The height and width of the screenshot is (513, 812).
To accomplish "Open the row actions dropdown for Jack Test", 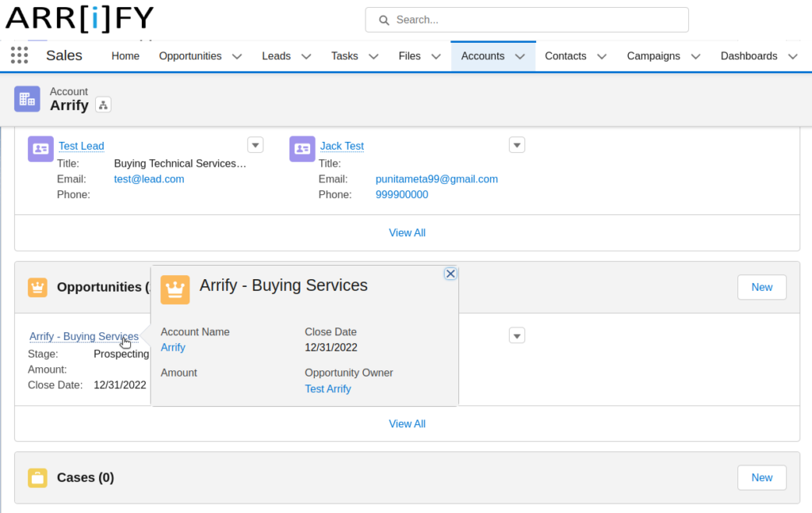I will (x=516, y=144).
